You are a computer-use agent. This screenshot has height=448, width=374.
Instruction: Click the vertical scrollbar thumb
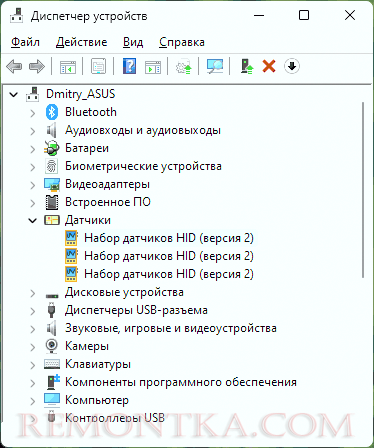363,190
